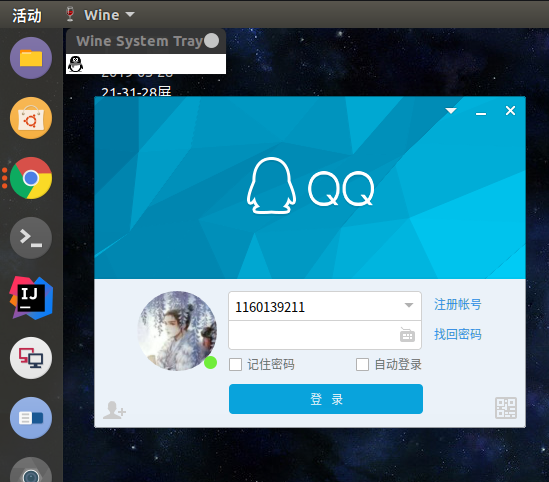This screenshot has width=549, height=482.
Task: Open the 活动 activities overview
Action: tap(27, 15)
